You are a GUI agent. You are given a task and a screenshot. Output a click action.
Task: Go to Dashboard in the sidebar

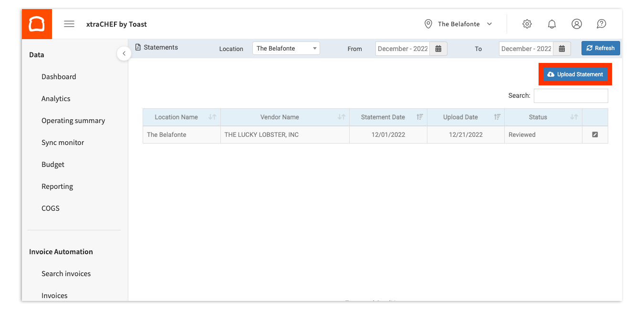tap(59, 77)
